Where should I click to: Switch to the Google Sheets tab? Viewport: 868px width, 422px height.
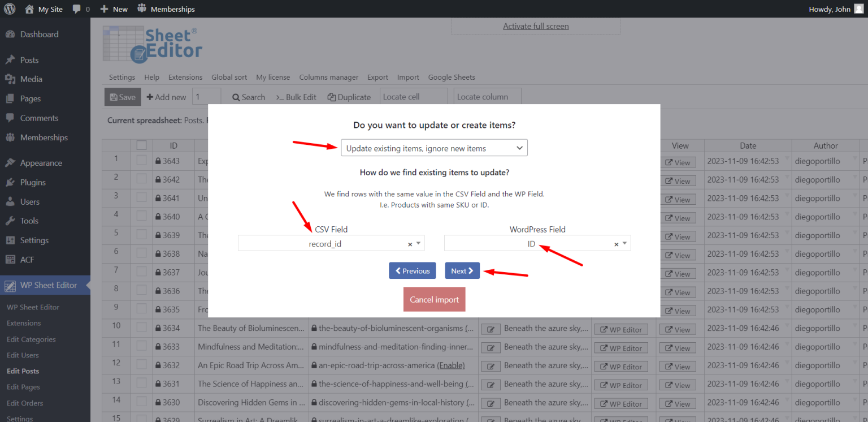(x=452, y=77)
